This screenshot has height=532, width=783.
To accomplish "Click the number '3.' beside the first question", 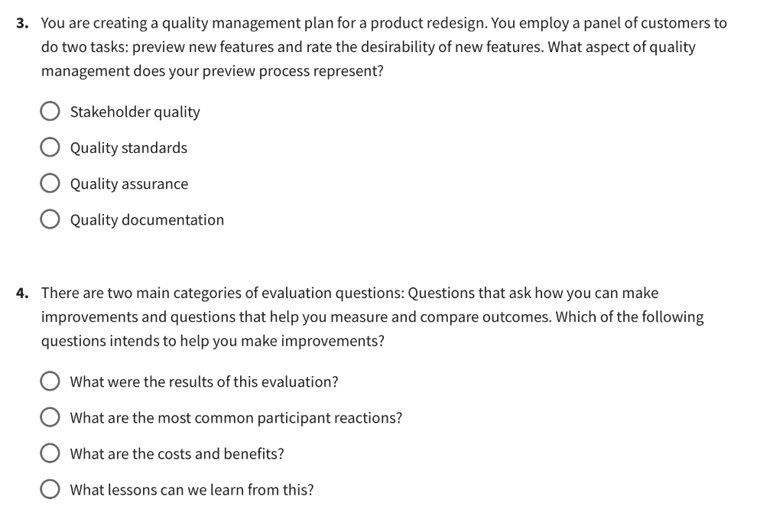I will coord(21,23).
